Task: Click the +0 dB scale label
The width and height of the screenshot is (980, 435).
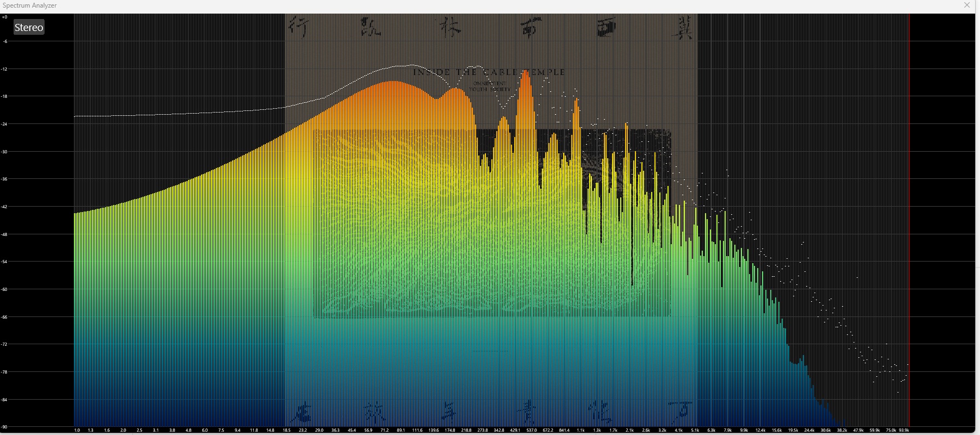Action: pos(5,17)
